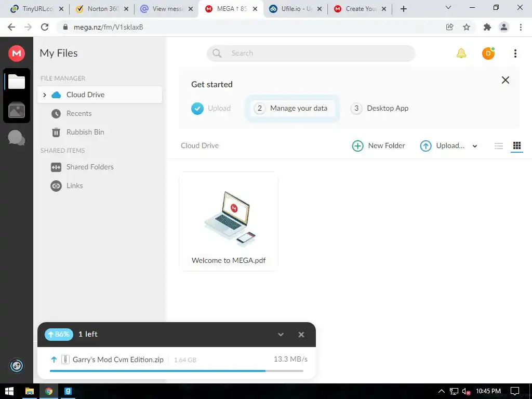Close the transfer panel

coord(301,335)
